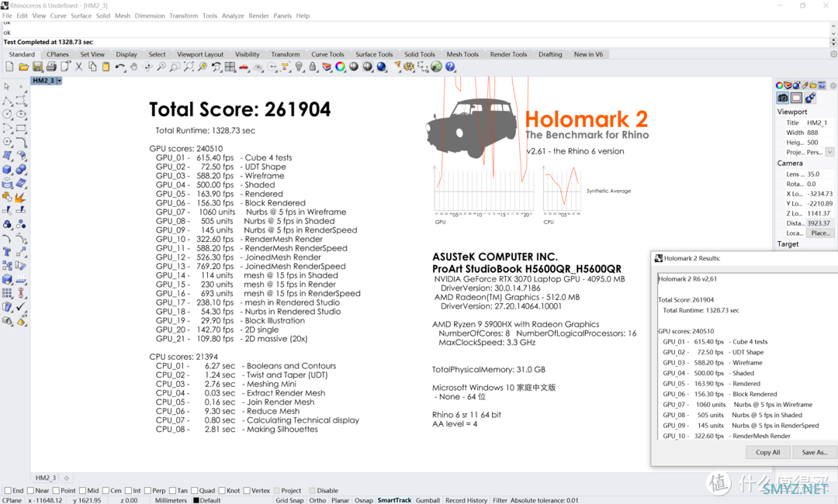
Task: Click the Place... button for camera location
Action: [820, 233]
